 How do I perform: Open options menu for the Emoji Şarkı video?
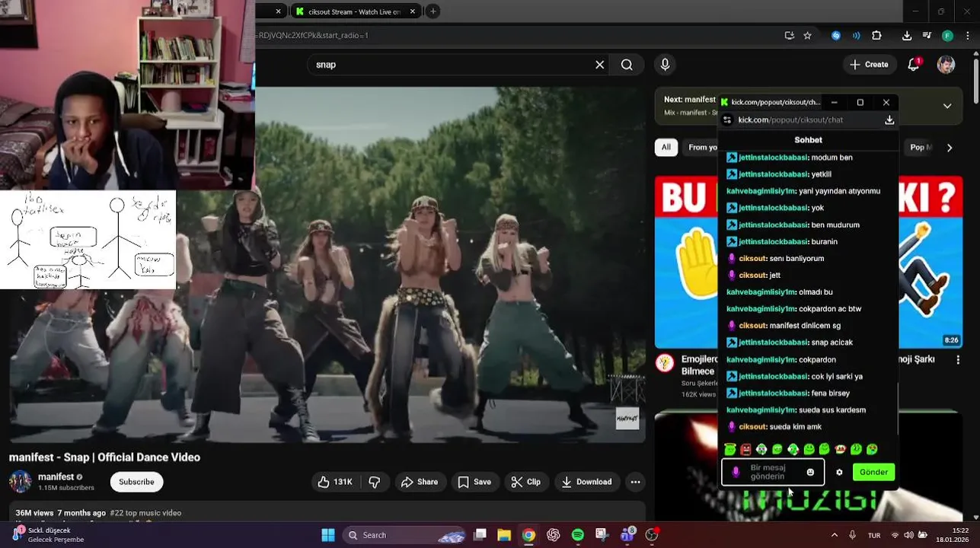[x=958, y=360]
